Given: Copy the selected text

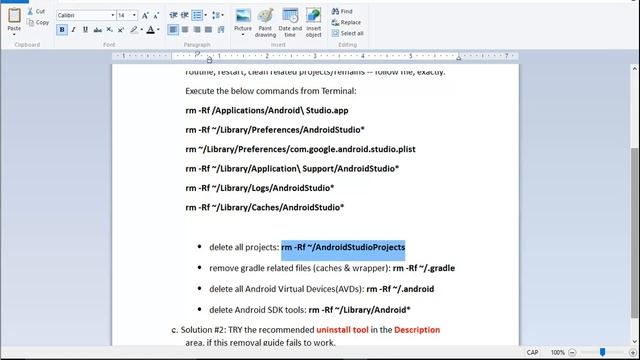Looking at the screenshot, I should pyautogui.click(x=38, y=22).
